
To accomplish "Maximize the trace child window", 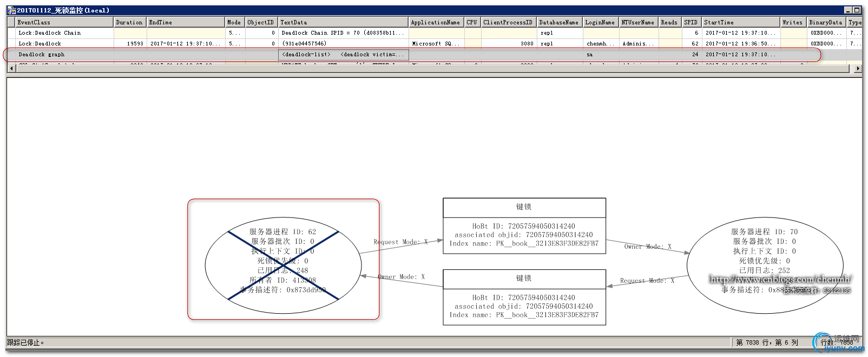I will (857, 10).
